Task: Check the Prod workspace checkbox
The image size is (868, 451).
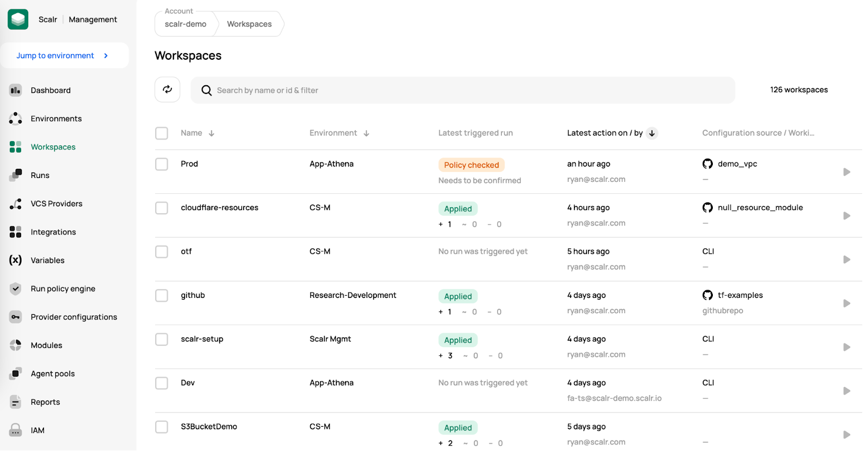Action: click(162, 164)
